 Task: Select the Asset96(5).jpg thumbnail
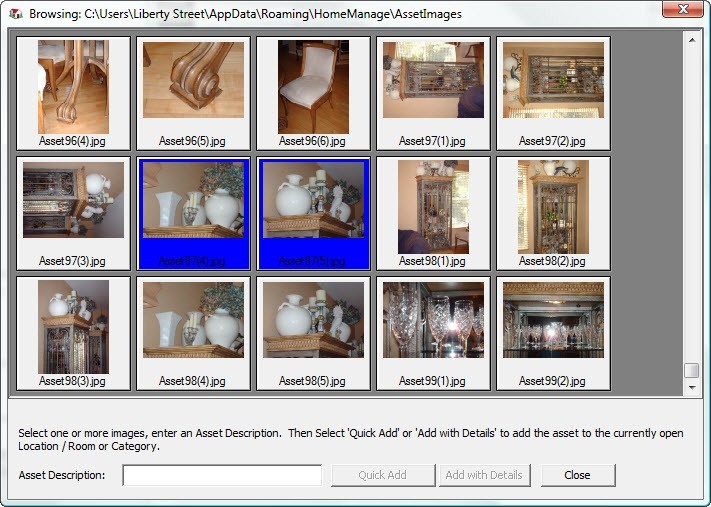[193, 93]
